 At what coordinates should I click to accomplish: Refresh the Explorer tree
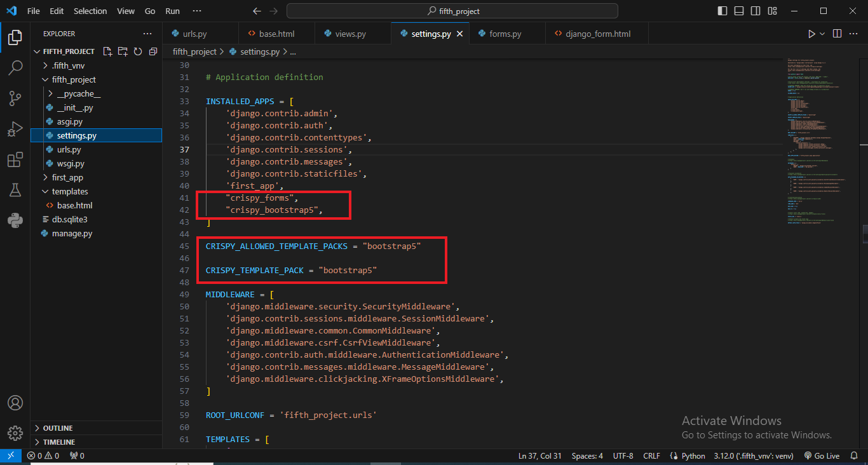pyautogui.click(x=138, y=51)
